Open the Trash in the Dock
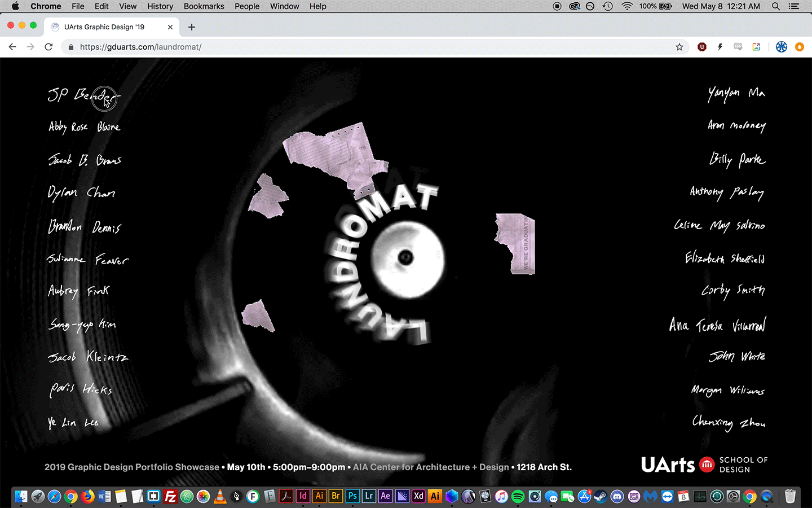Image resolution: width=812 pixels, height=508 pixels. tap(790, 496)
